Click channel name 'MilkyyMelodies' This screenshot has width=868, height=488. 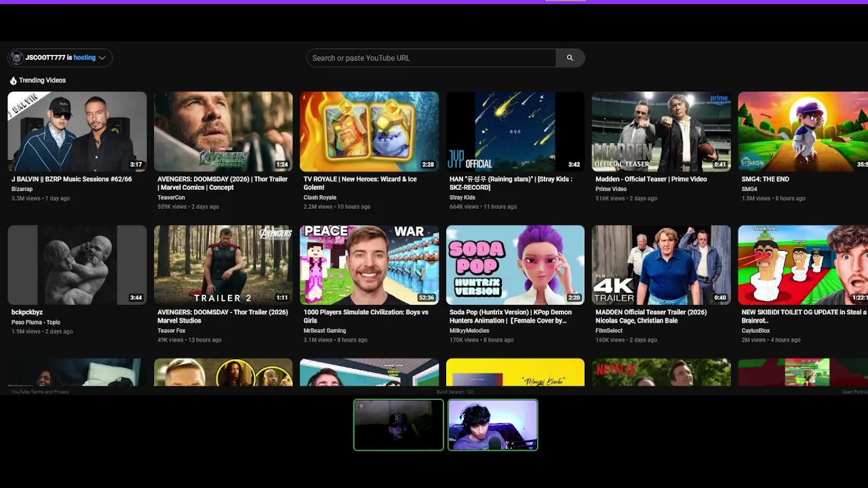click(x=469, y=331)
